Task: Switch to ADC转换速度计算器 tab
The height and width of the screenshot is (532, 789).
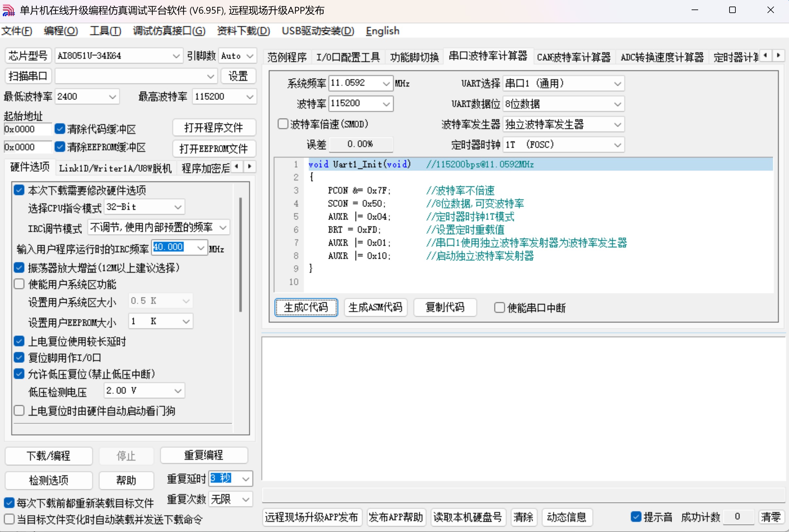Action: (x=663, y=57)
